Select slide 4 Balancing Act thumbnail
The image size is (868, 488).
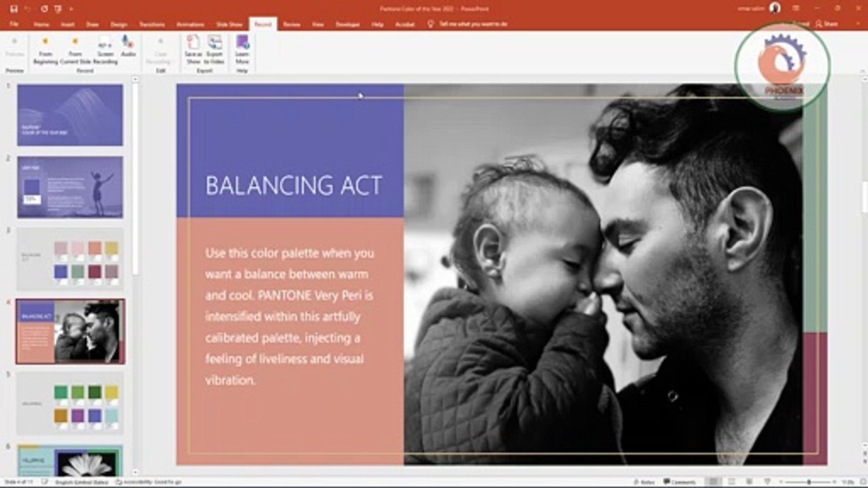[x=70, y=331]
